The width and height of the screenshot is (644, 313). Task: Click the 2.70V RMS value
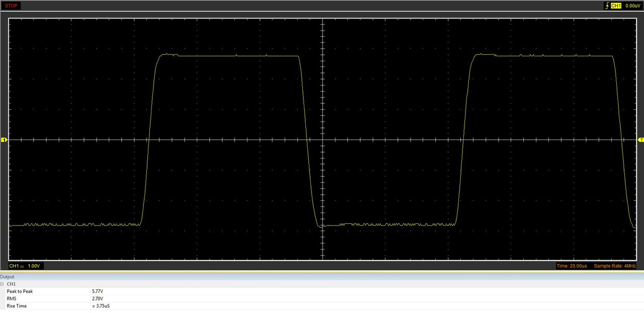tap(98, 298)
